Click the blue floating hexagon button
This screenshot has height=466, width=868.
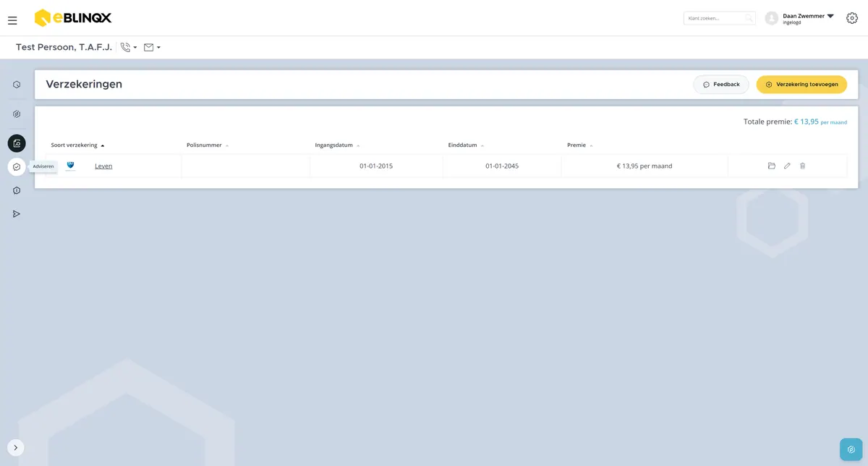click(x=851, y=449)
